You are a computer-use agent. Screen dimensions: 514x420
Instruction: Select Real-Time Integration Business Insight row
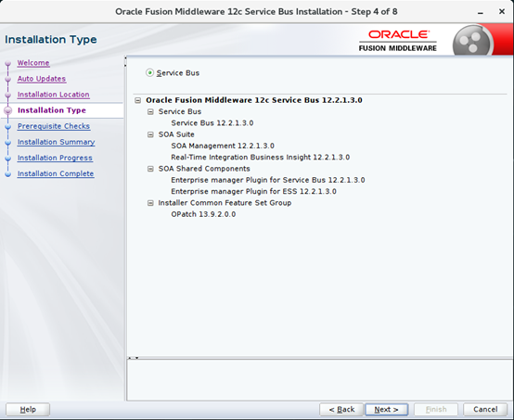pos(261,158)
